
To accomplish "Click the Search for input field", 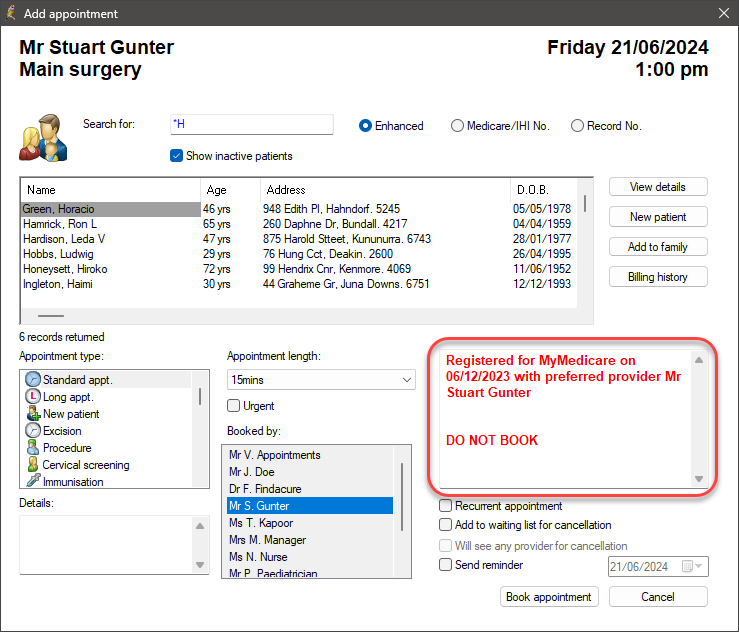I will pos(252,124).
